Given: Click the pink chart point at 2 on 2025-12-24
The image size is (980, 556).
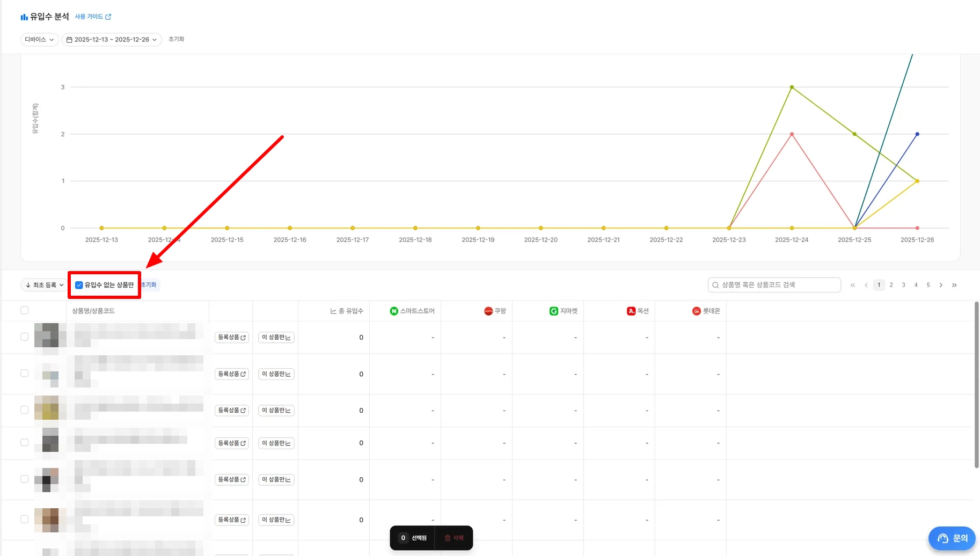Looking at the screenshot, I should 792,134.
